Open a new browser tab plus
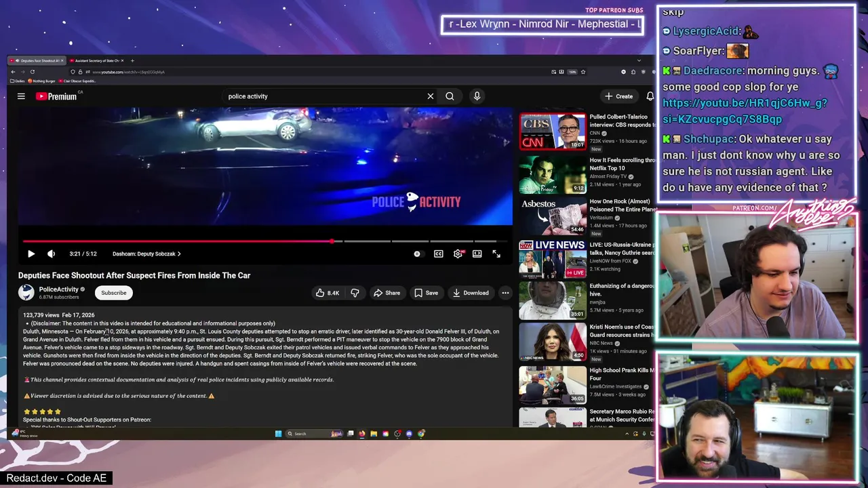 132,60
